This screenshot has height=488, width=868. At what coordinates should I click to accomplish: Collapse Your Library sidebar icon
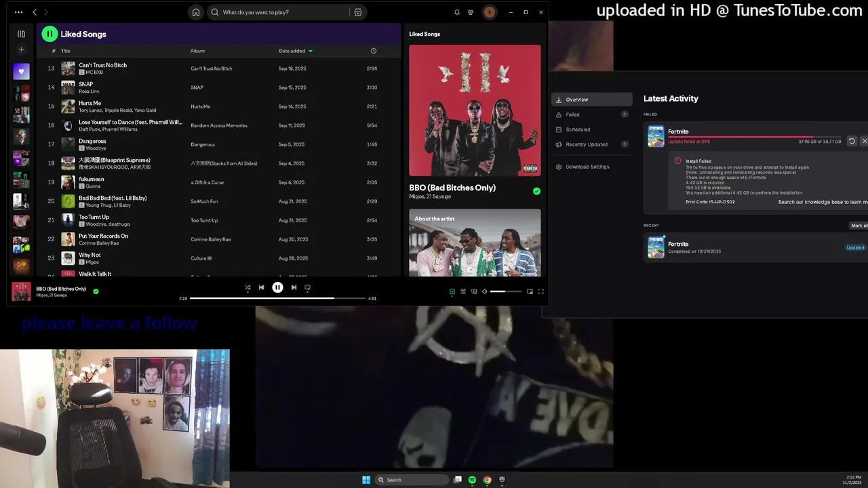tap(21, 34)
